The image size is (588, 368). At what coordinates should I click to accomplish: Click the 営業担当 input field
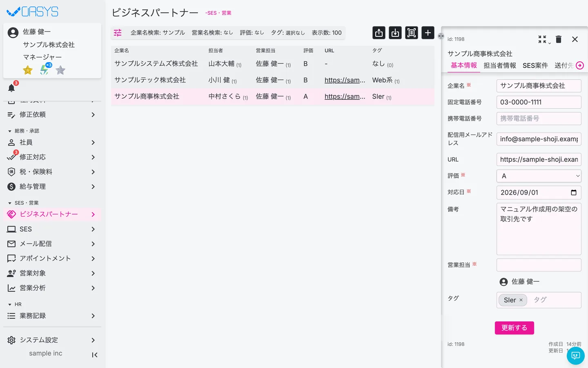[x=539, y=265]
